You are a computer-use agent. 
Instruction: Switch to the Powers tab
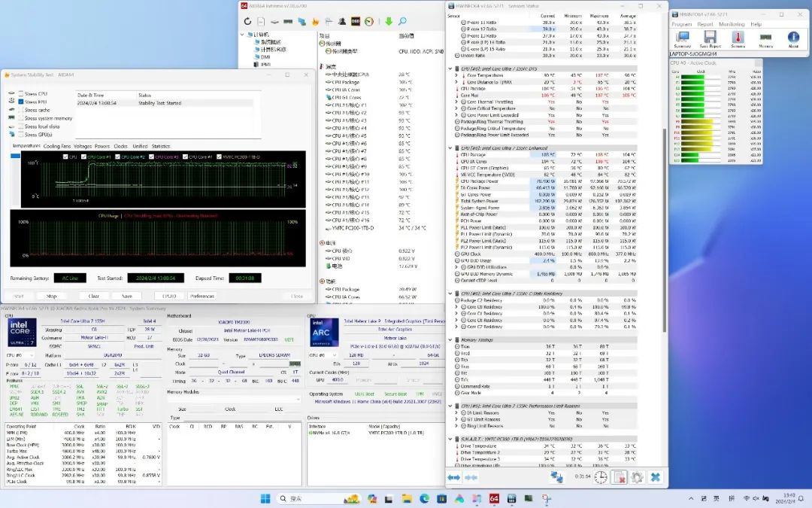pyautogui.click(x=102, y=146)
